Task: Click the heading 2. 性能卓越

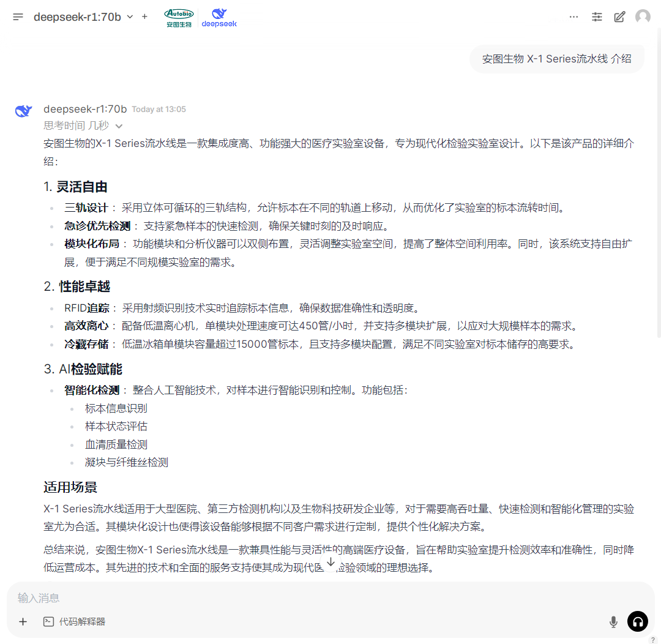Action: [77, 286]
